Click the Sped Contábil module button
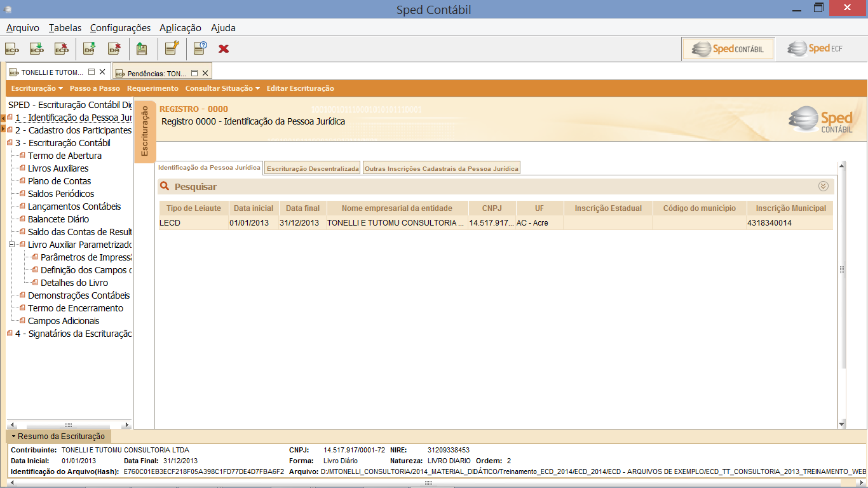This screenshot has width=868, height=488. pyautogui.click(x=728, y=49)
